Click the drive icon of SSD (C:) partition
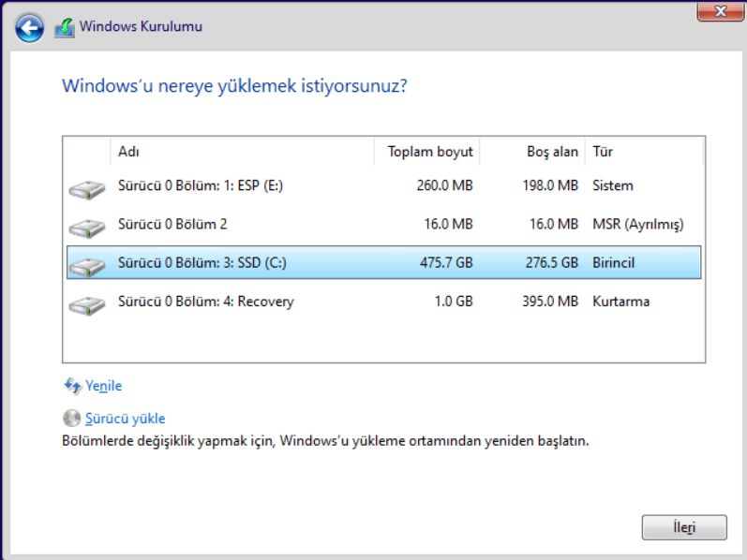 [x=87, y=267]
